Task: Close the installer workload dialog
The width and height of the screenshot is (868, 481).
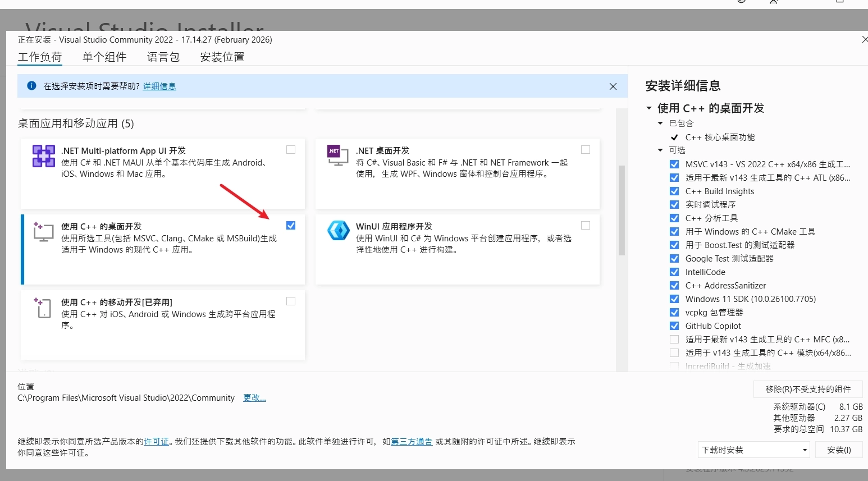Action: click(865, 40)
